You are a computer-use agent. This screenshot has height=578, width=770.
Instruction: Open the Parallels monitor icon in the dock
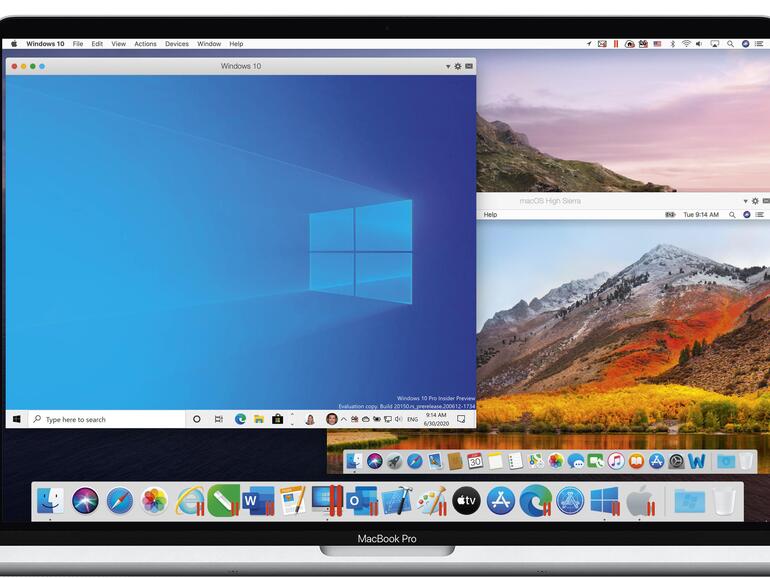327,500
